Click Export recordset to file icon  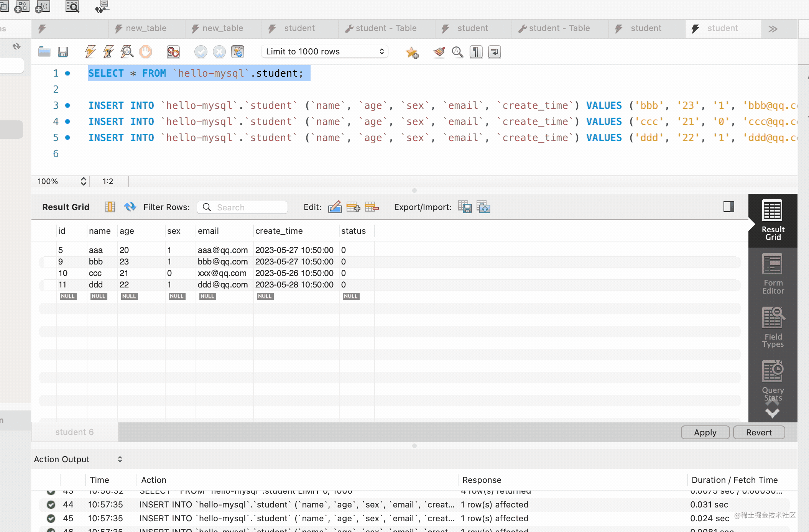[x=465, y=207]
